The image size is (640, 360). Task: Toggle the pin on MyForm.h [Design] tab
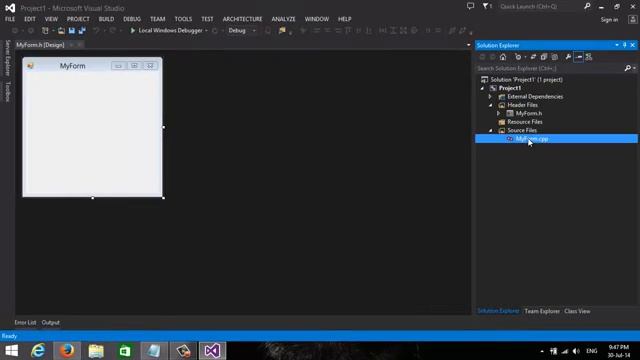tap(71, 45)
